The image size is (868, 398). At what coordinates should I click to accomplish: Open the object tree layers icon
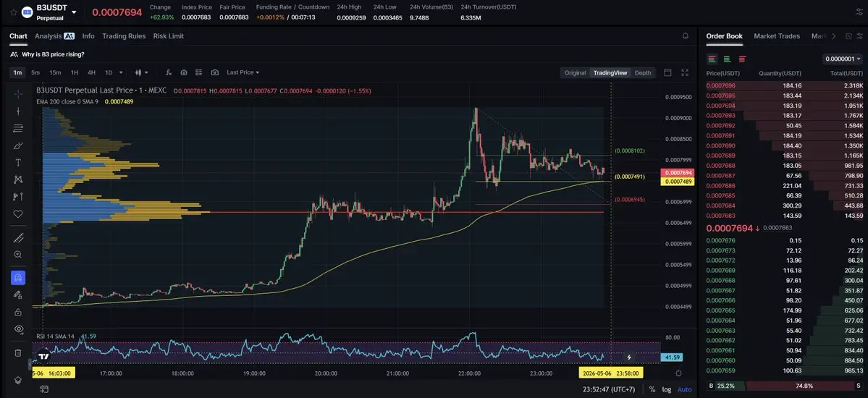[x=18, y=381]
